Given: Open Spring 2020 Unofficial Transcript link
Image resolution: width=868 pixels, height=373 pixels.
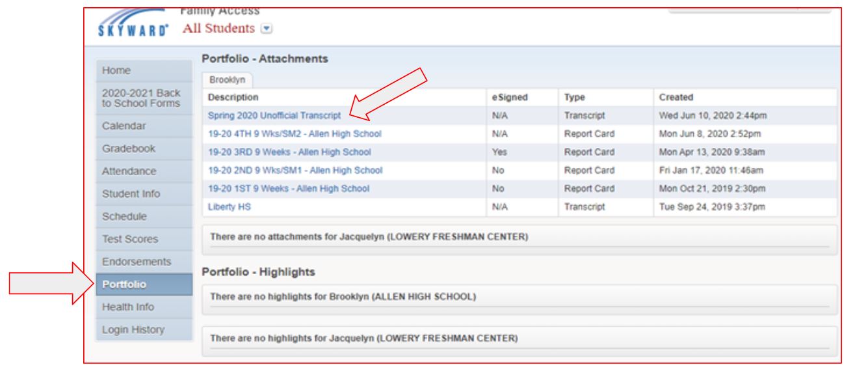Looking at the screenshot, I should [274, 115].
